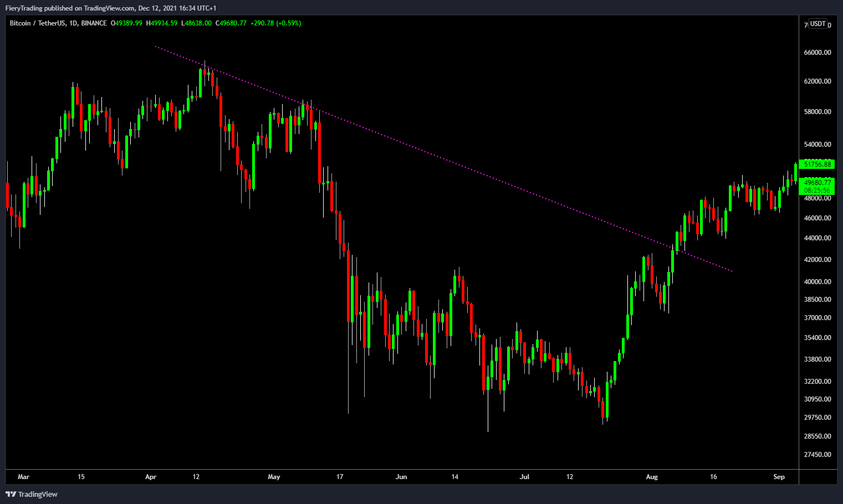843x504 pixels.
Task: Select the open value O49389.99
Action: (126, 23)
